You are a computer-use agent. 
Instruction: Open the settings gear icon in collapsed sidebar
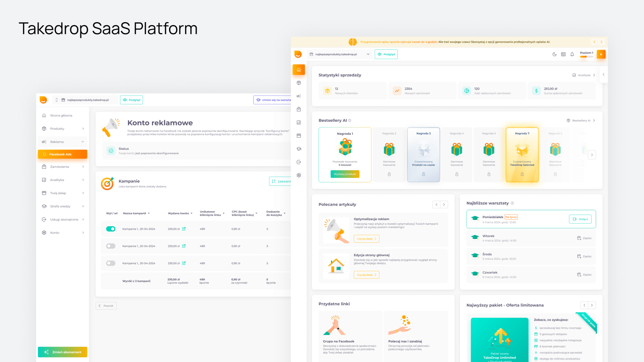(x=299, y=175)
